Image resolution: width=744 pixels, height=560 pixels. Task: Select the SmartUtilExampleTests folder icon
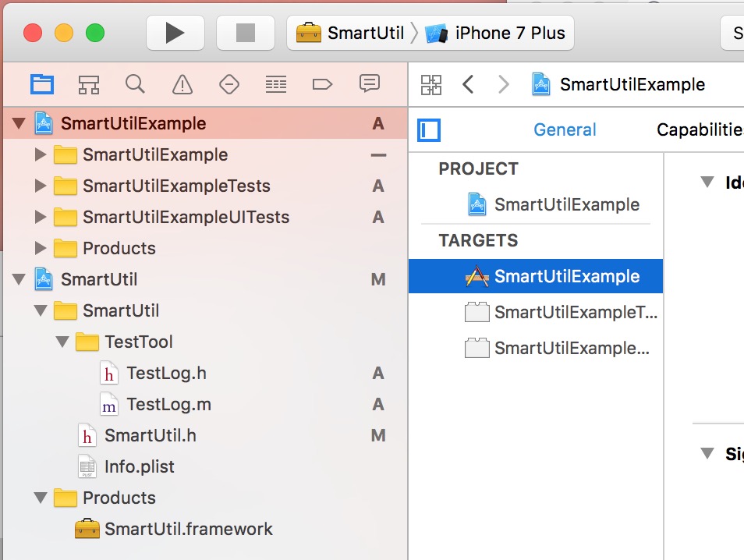click(x=66, y=186)
